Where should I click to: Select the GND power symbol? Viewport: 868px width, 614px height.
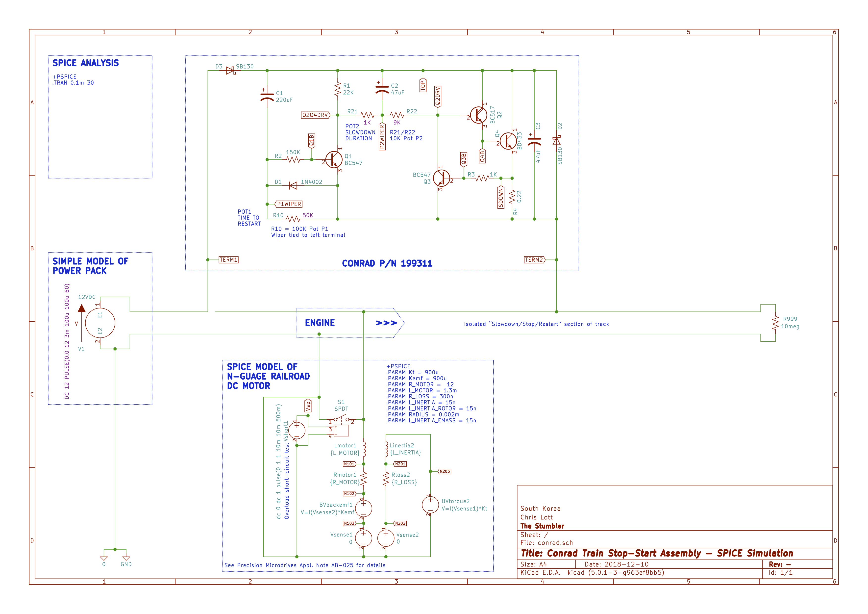pyautogui.click(x=126, y=559)
